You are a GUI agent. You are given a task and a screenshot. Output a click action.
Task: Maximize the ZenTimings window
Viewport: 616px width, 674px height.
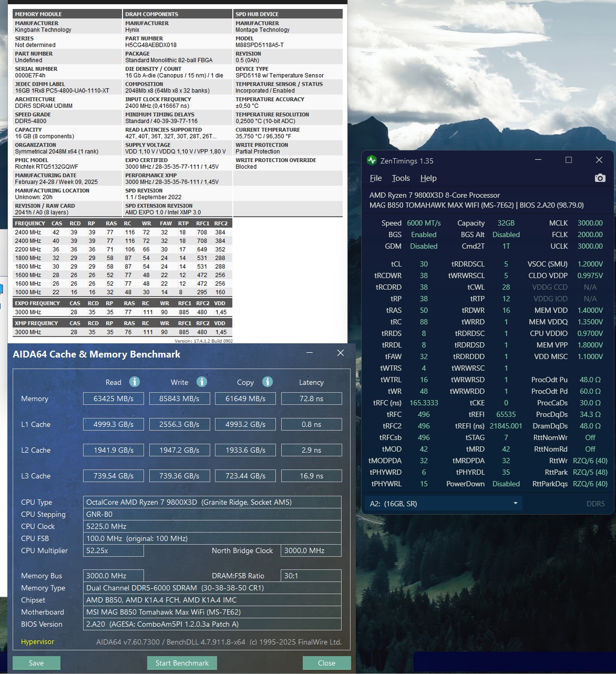coord(569,160)
